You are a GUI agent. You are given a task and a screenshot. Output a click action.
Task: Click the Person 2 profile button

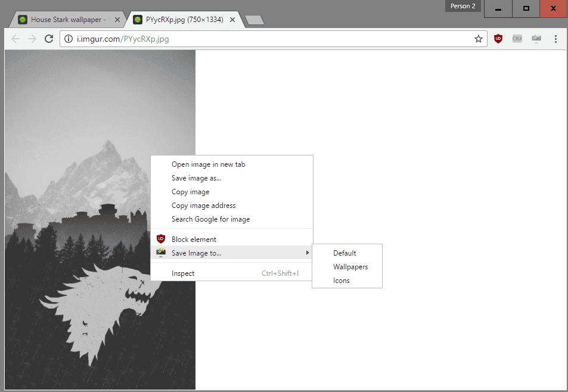point(463,6)
